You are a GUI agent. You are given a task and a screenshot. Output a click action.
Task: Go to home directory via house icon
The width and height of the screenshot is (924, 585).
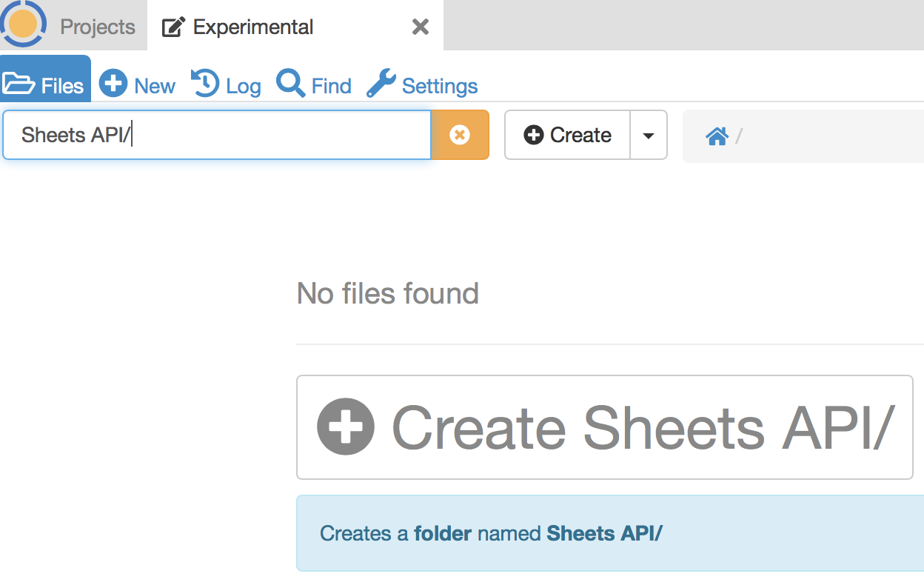coord(717,136)
